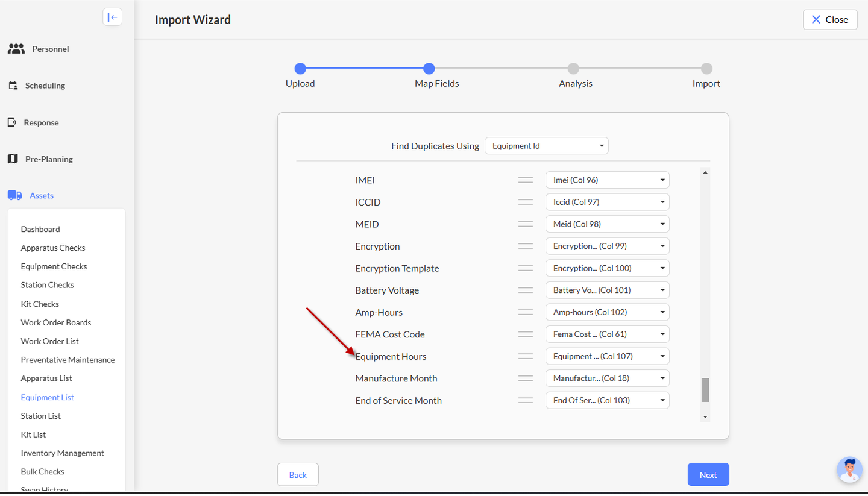Click the Response device icon
Image resolution: width=868 pixels, height=496 pixels.
(x=12, y=122)
